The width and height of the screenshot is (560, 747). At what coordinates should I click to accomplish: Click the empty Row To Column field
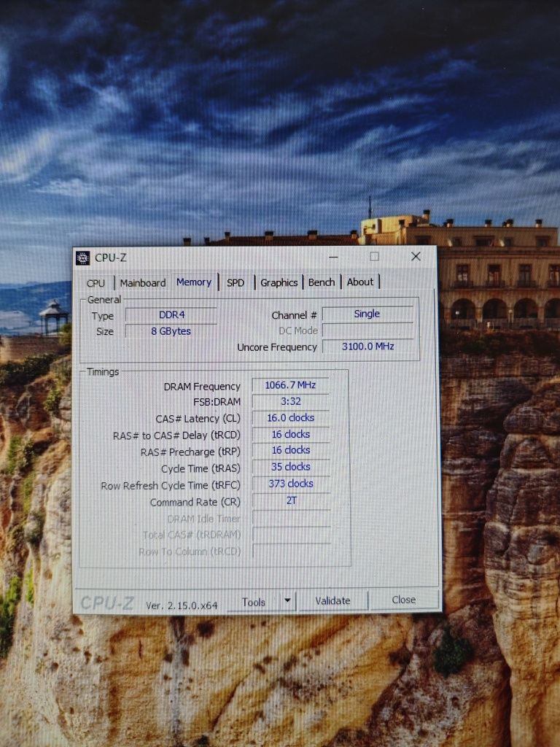(292, 551)
